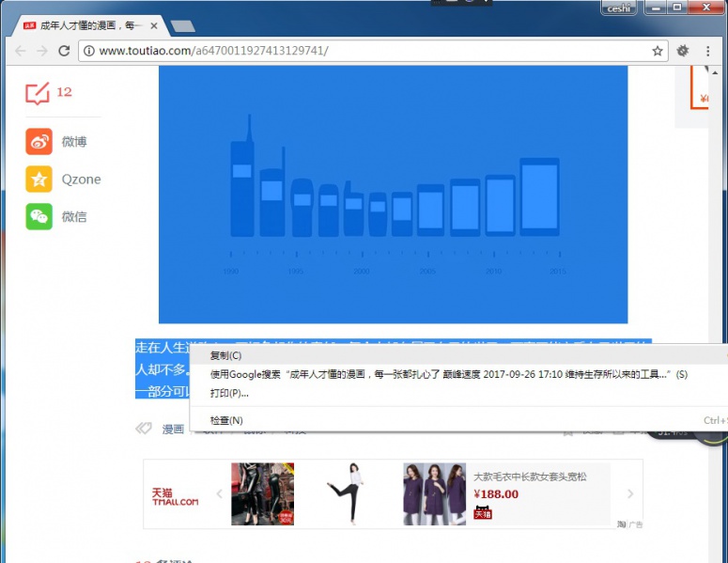Click the address bar URL field
This screenshot has height=563, width=728.
373,51
